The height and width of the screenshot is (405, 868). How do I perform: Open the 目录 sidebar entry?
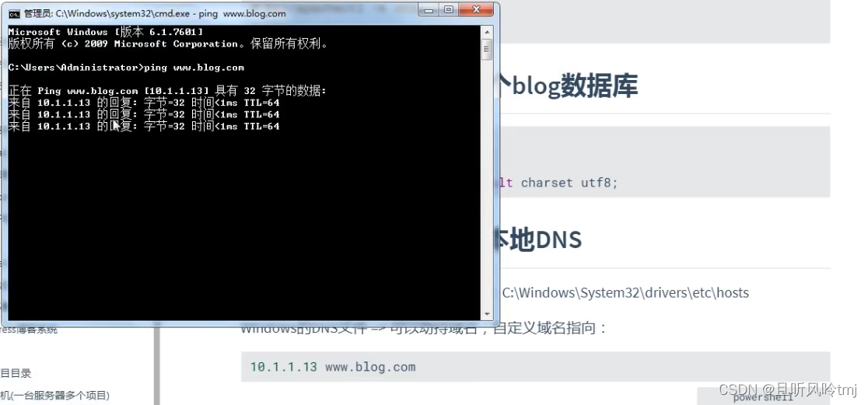(16, 373)
